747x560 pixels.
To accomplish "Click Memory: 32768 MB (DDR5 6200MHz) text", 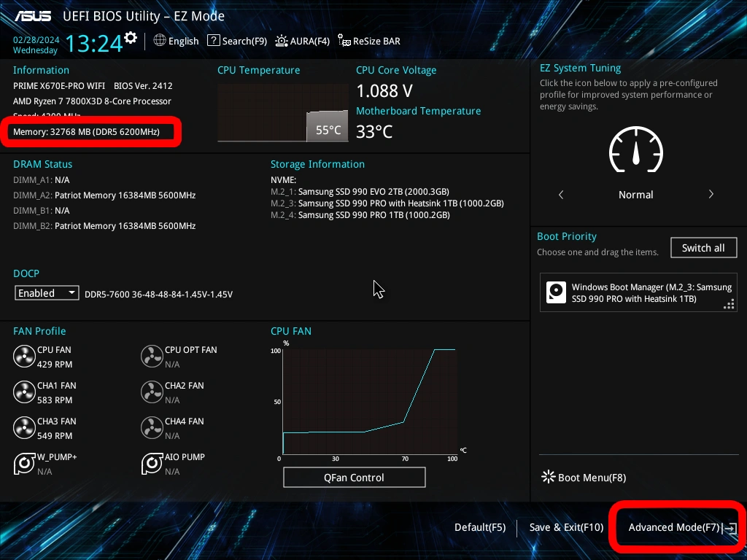I will [86, 132].
